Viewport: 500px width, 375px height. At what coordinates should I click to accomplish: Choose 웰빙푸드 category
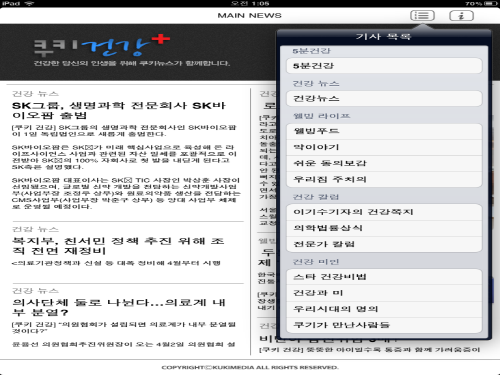pos(384,131)
